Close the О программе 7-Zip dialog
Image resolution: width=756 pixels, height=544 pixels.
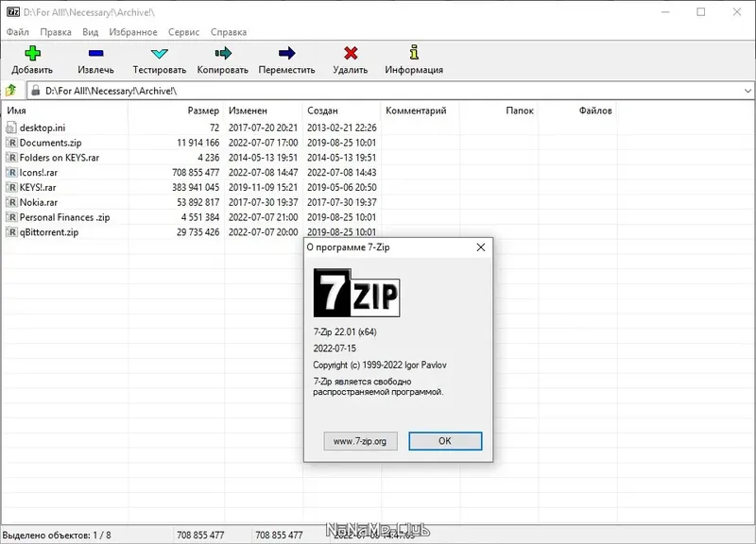481,247
